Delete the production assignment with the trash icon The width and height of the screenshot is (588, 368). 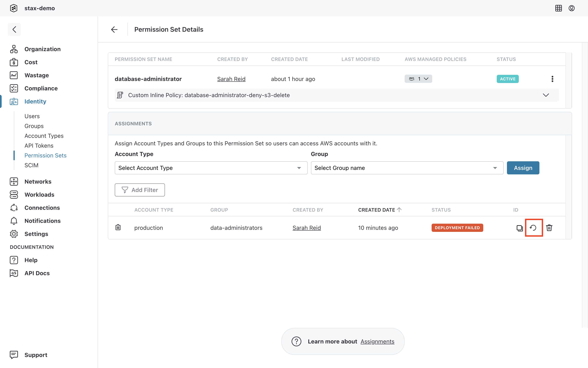click(549, 228)
